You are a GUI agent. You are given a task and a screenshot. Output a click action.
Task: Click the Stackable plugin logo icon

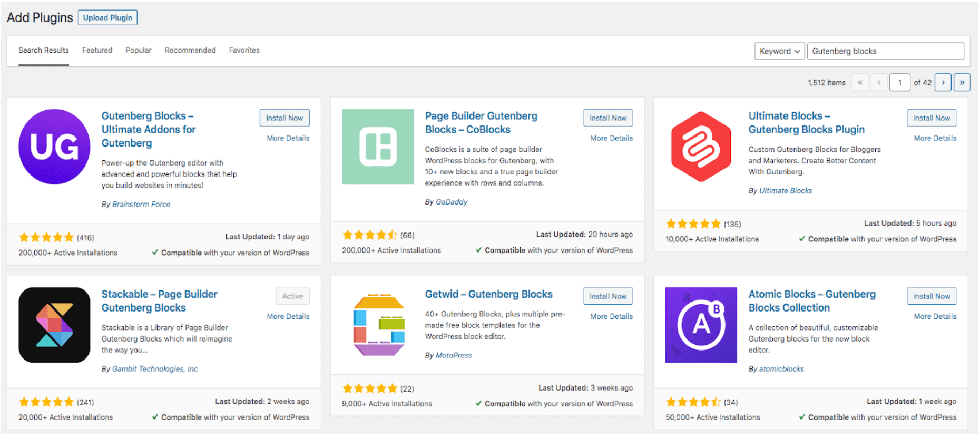click(54, 325)
